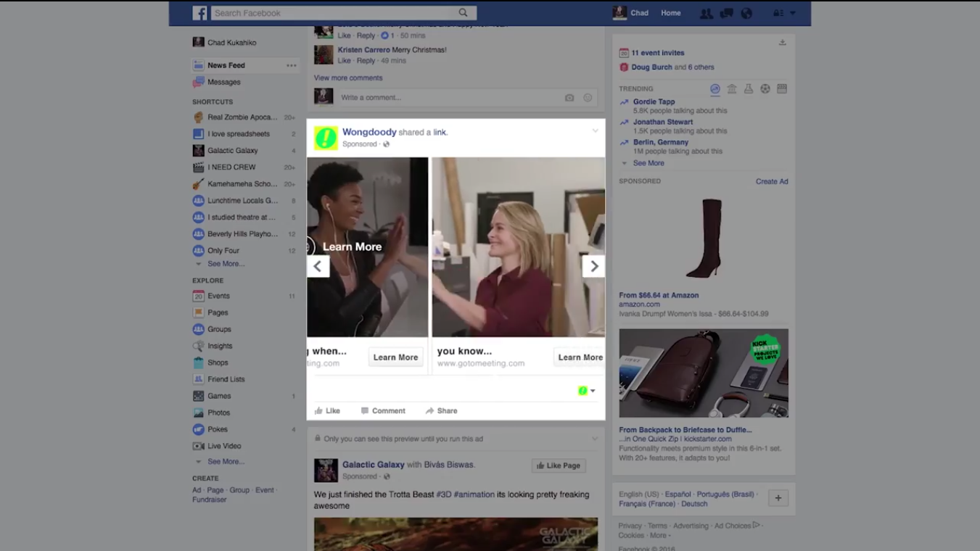Click the plus button beside languages
The width and height of the screenshot is (980, 551).
click(x=778, y=498)
